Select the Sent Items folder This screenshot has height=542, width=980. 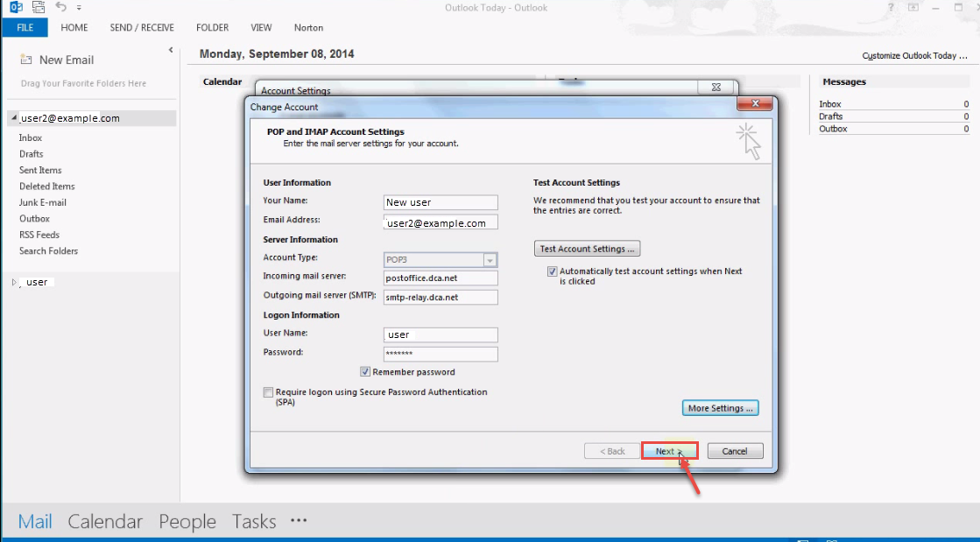[40, 170]
